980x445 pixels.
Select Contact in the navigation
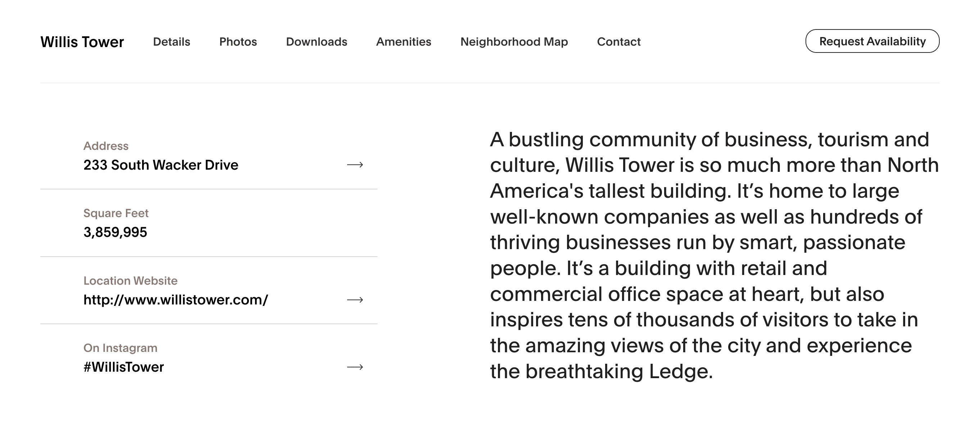pyautogui.click(x=618, y=41)
